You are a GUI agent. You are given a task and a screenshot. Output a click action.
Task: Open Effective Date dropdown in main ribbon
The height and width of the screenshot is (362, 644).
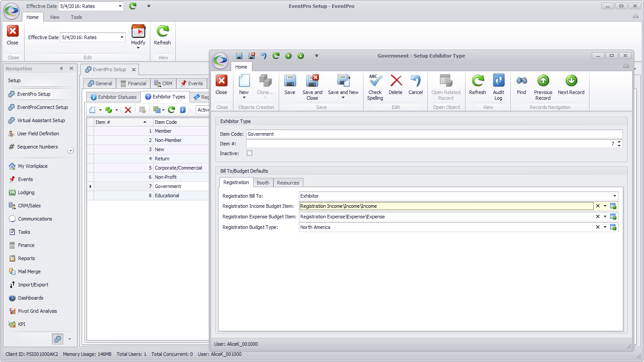pos(122,37)
